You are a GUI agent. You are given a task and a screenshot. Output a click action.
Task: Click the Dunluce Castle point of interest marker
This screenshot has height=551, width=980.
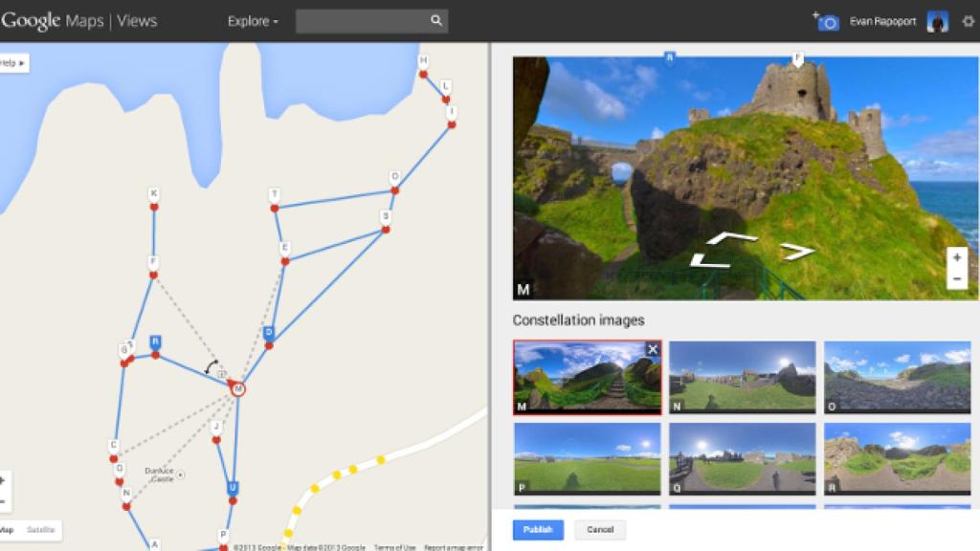coord(180,475)
